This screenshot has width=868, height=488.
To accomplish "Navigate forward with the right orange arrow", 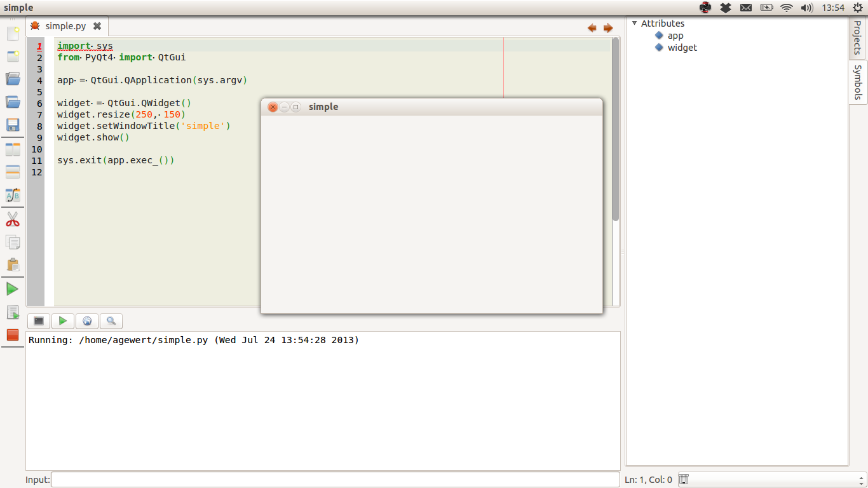I will [x=608, y=28].
